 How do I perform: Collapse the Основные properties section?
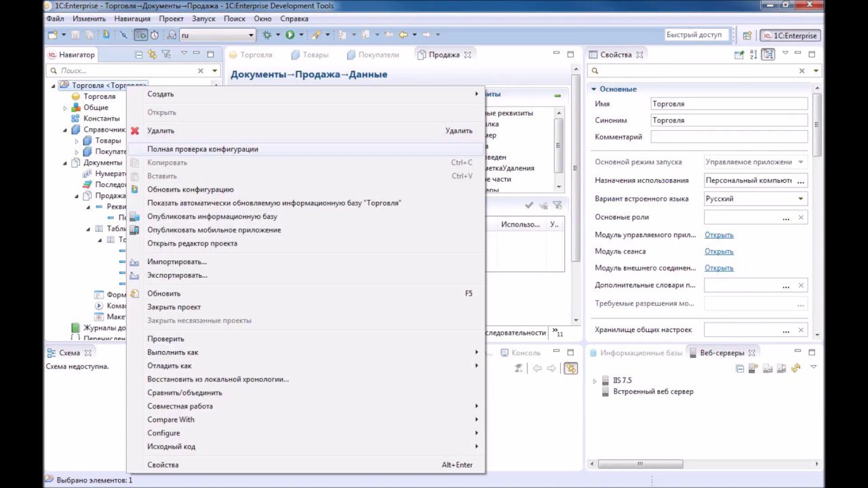(x=593, y=89)
